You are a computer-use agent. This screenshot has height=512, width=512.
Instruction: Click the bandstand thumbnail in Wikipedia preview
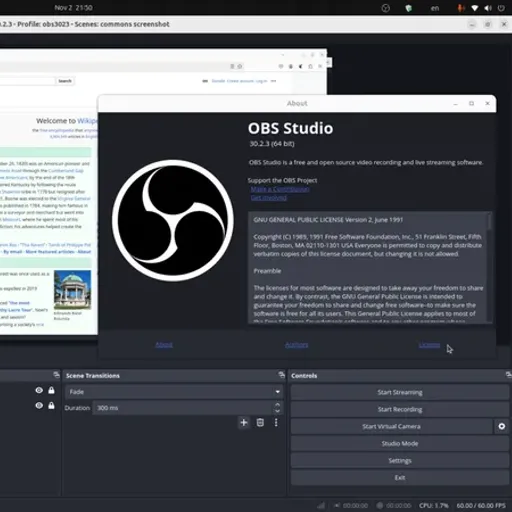click(72, 290)
